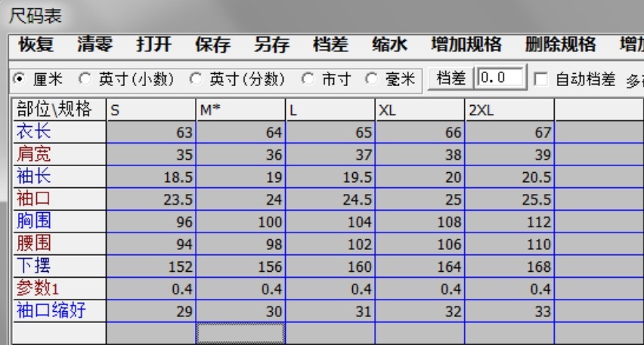The height and width of the screenshot is (345, 644).
Task: Click 清零 to clear the size table
Action: (x=95, y=45)
